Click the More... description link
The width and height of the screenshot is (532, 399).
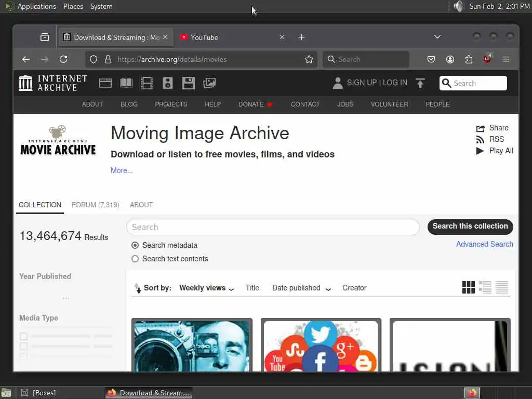(x=122, y=170)
